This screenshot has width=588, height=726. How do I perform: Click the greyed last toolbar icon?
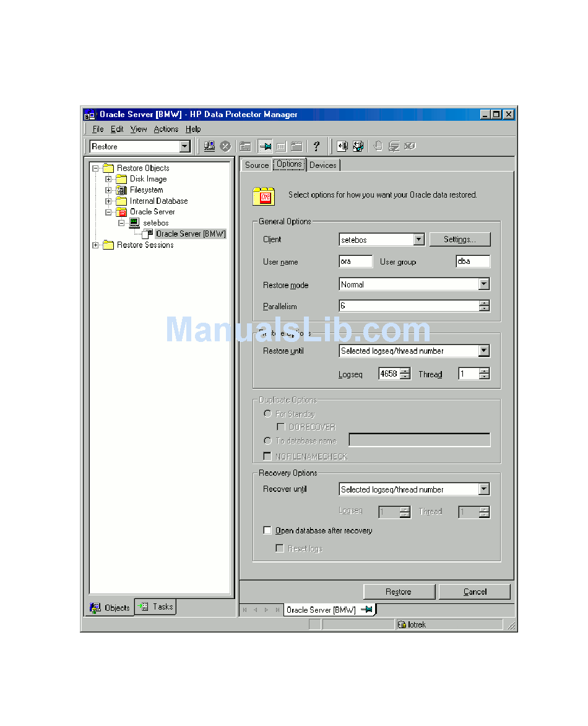click(x=409, y=146)
